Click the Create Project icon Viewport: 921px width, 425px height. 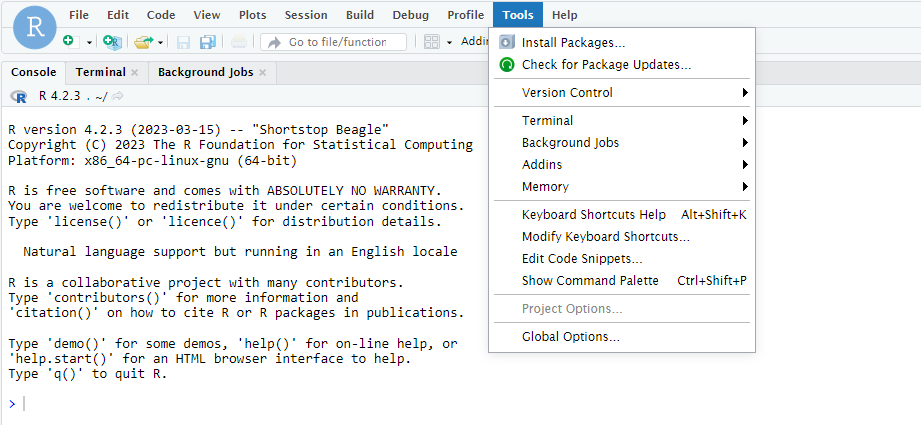click(x=112, y=42)
